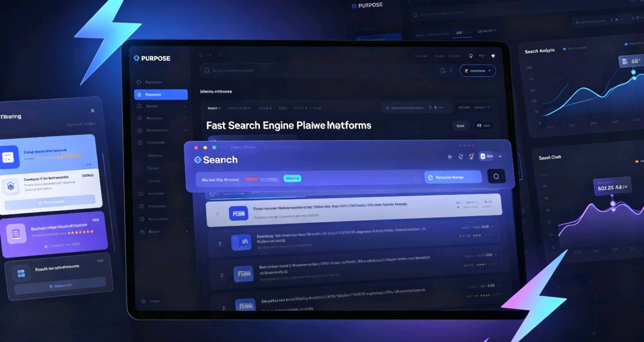Click the bottom settings item in the tablet sidebar

151,301
